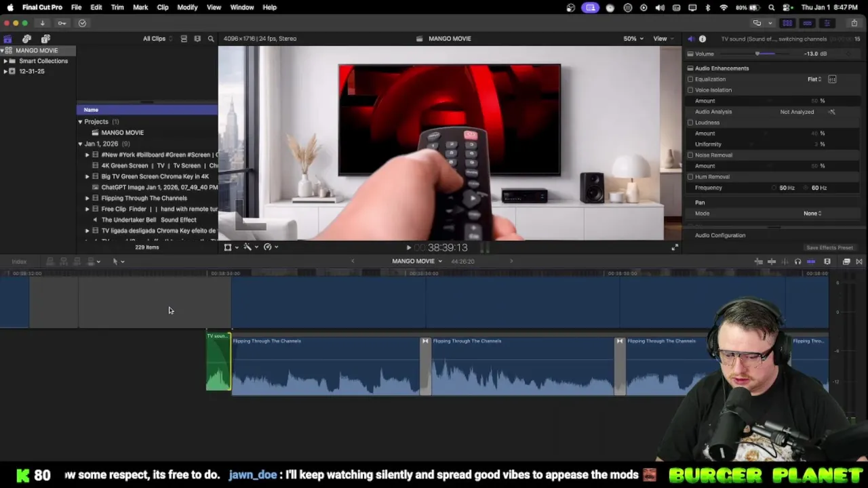Screen dimensions: 868x488
Task: Enable the Noise Removal checkbox
Action: point(690,155)
